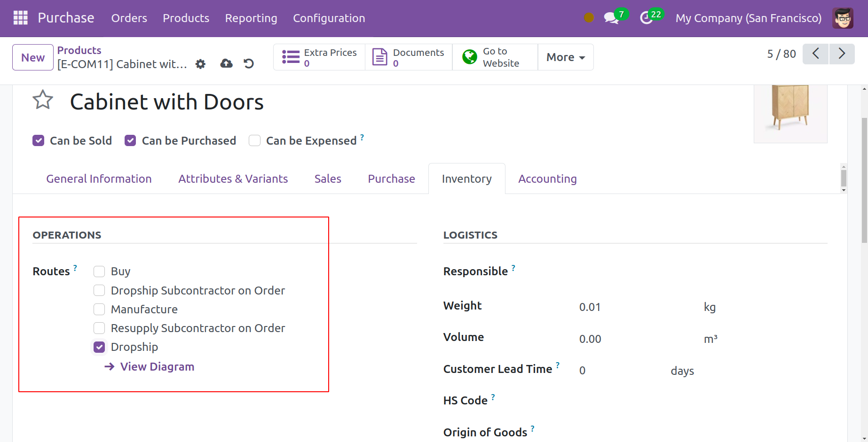Open the apps grid menu icon
This screenshot has height=442, width=868.
point(21,18)
